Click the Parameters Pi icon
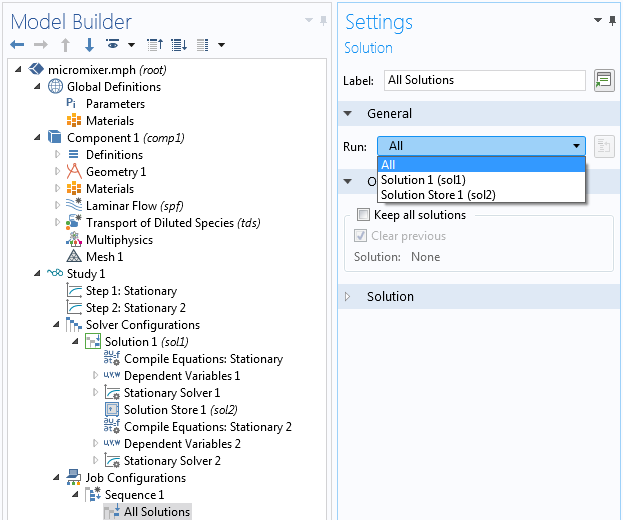Viewport: 623px width, 520px height. (x=71, y=104)
